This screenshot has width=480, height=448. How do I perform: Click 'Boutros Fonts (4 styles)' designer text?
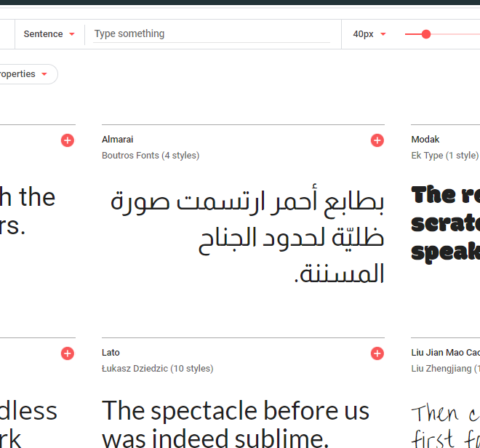click(x=151, y=156)
